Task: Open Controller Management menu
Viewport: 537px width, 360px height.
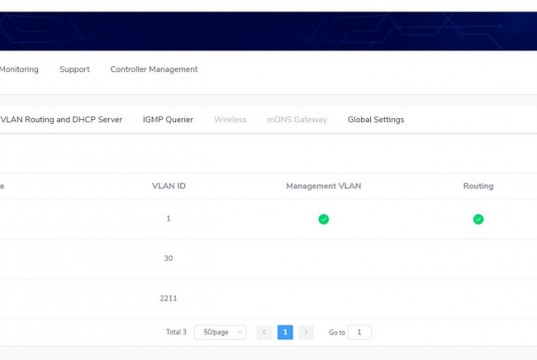Action: pos(154,69)
